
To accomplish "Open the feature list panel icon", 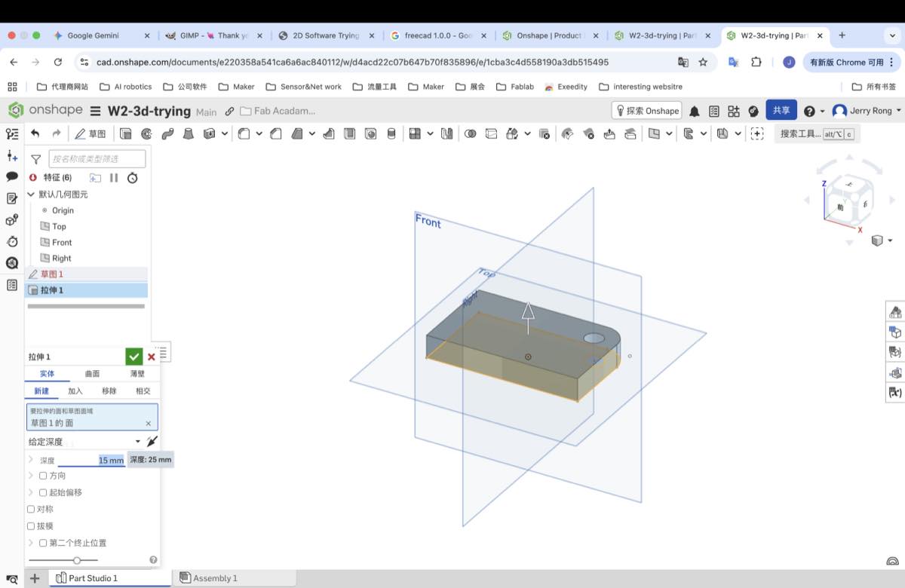I will tap(12, 133).
